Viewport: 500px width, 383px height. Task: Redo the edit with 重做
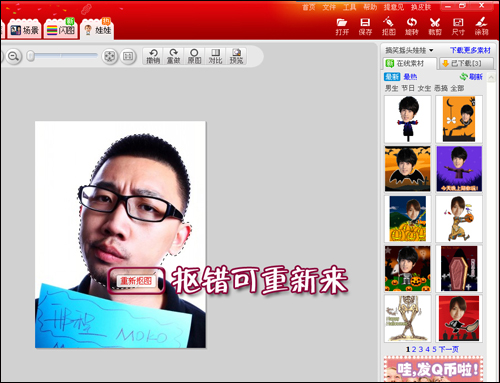(173, 56)
